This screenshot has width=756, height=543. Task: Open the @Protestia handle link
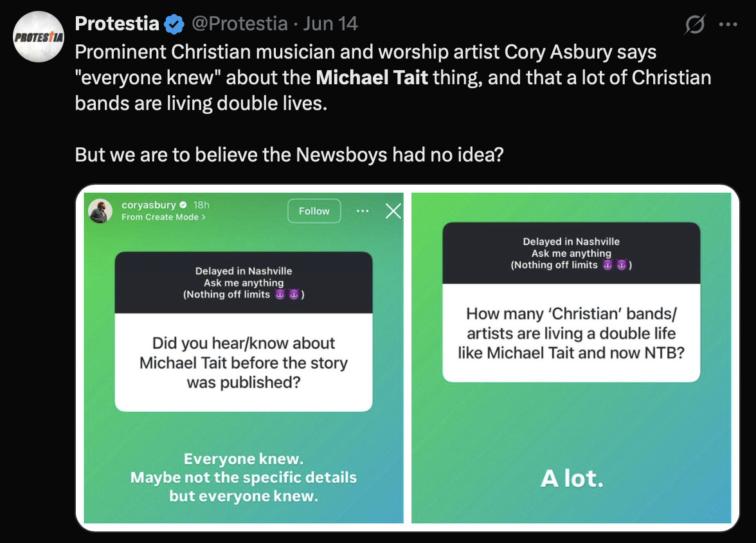pyautogui.click(x=239, y=24)
